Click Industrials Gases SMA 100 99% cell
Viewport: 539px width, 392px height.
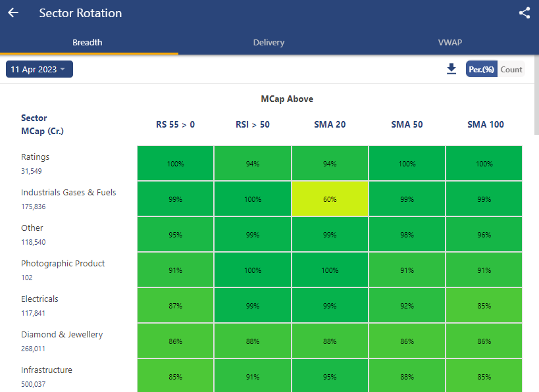[x=484, y=199]
